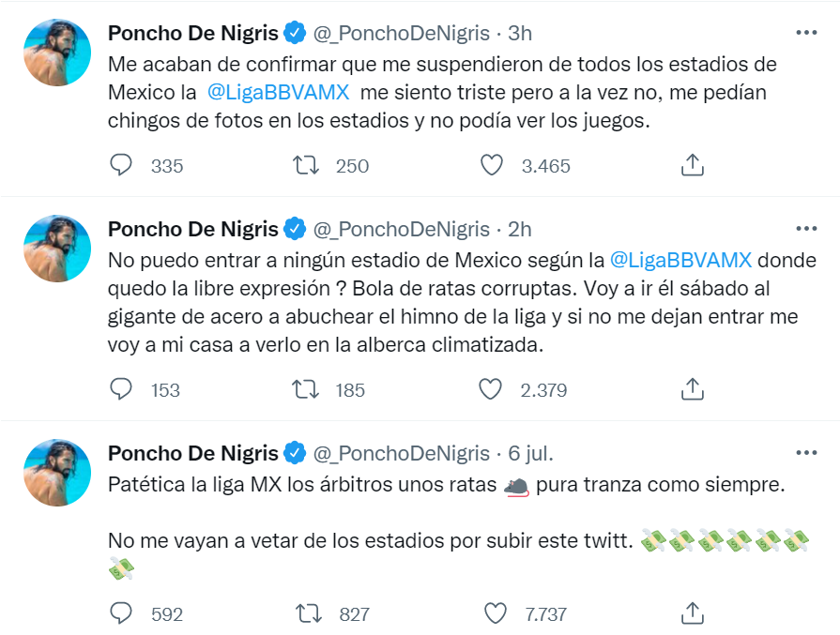The image size is (840, 635).
Task: Open the more options menu on the 2h tweet
Action: click(x=806, y=229)
